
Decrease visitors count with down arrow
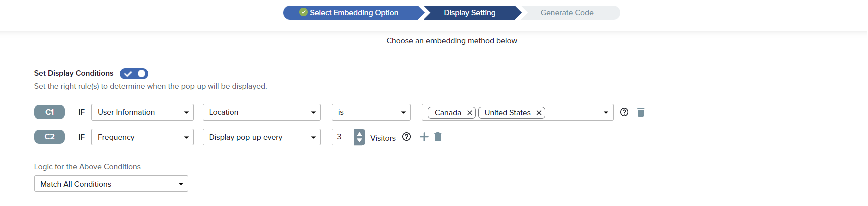coord(359,141)
